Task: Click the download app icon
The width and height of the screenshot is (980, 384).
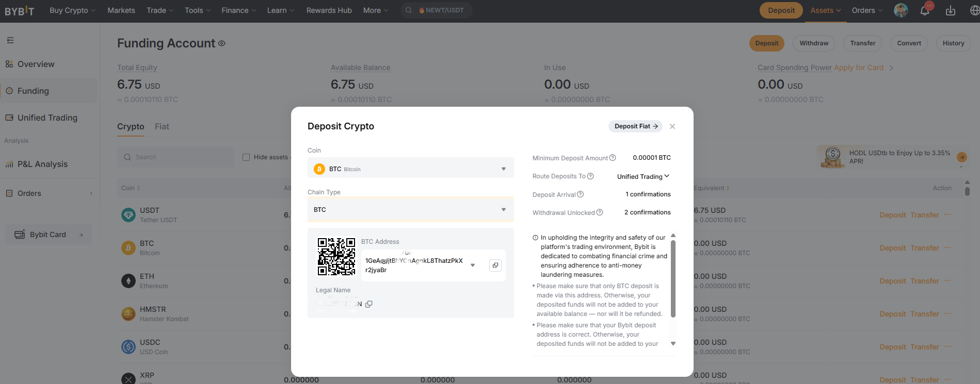Action: (x=951, y=10)
